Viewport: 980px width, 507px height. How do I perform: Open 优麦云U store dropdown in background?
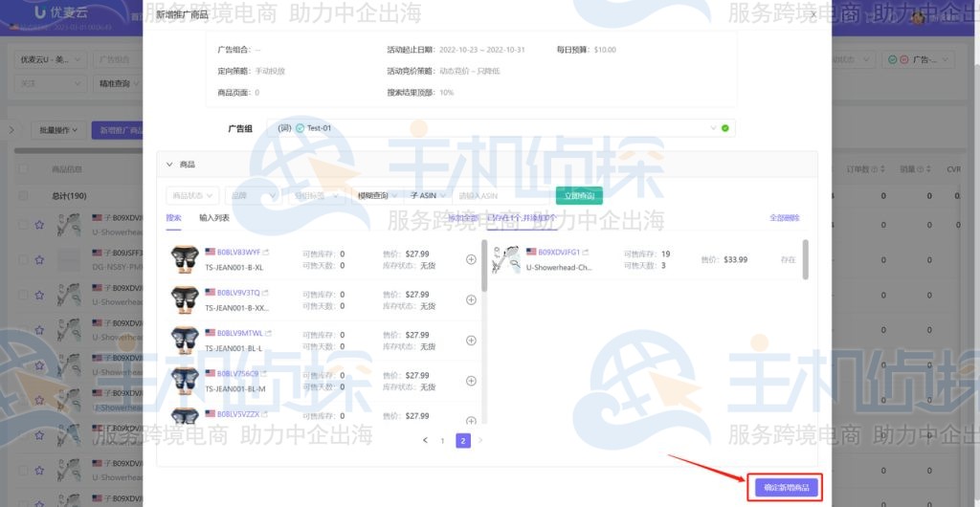tap(50, 60)
